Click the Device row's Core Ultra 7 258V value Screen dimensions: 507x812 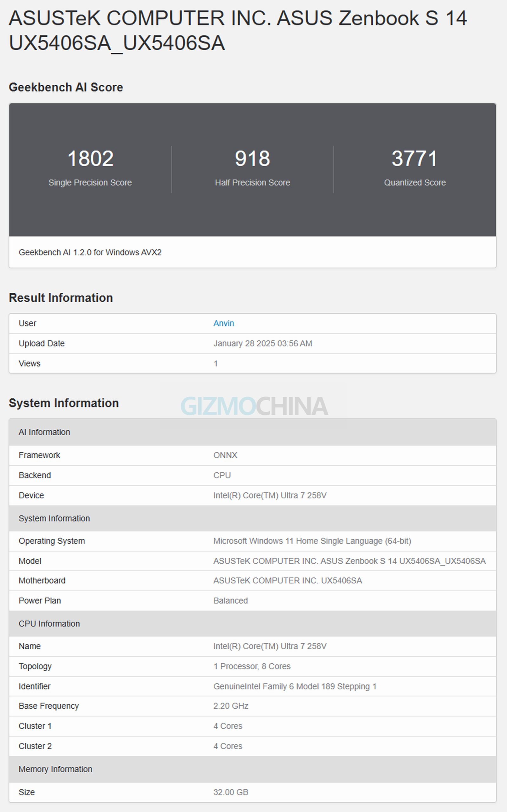[270, 495]
